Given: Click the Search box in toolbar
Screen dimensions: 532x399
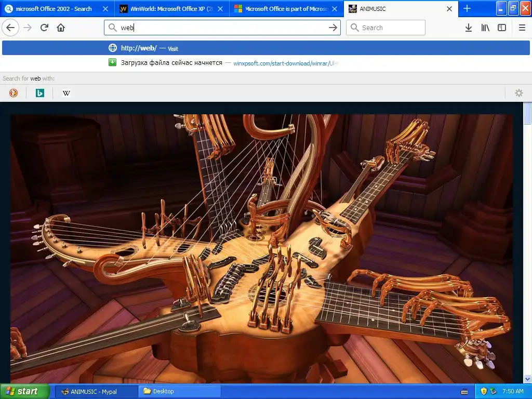Looking at the screenshot, I should pos(385,28).
